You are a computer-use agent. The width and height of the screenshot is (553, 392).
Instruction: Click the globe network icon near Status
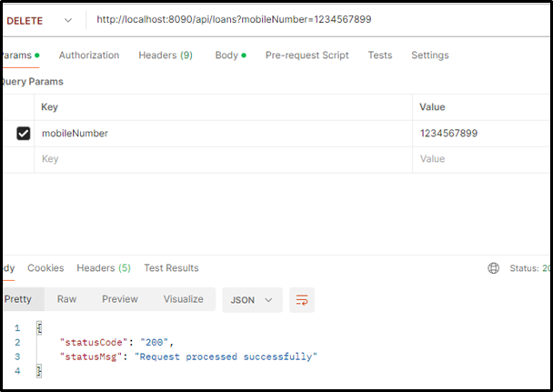pyautogui.click(x=494, y=268)
